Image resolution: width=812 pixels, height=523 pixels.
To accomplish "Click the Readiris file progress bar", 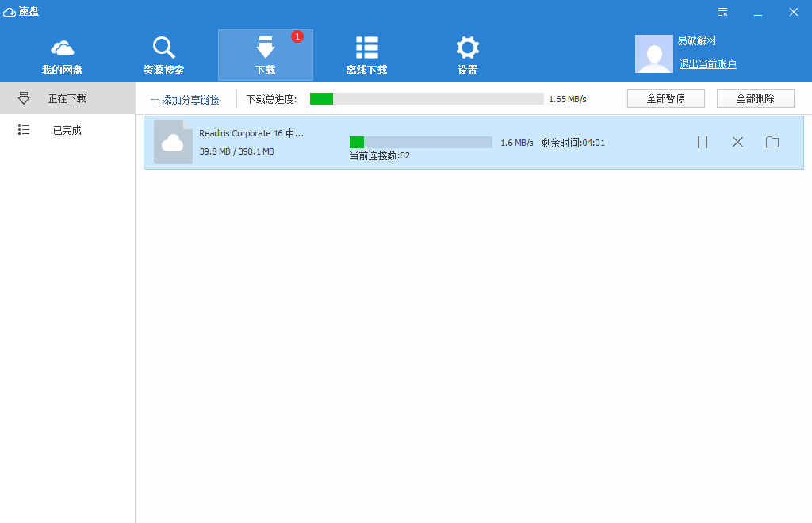I will 420,142.
